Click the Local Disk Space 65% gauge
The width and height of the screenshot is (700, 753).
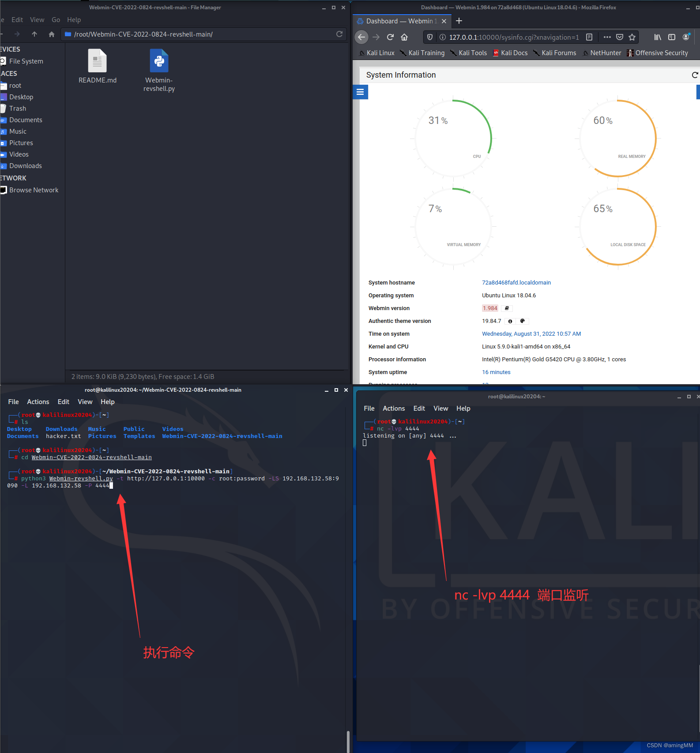pyautogui.click(x=618, y=227)
